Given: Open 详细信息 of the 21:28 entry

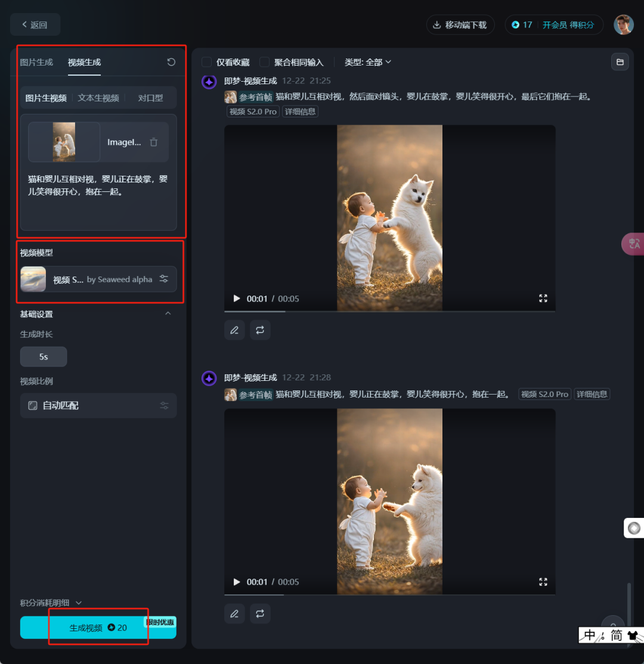Looking at the screenshot, I should tap(592, 394).
